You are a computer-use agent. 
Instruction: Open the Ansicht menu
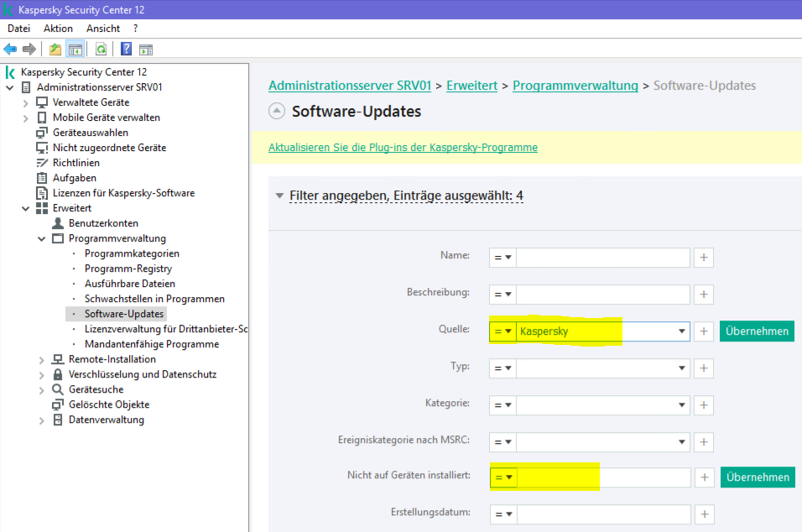click(x=103, y=29)
